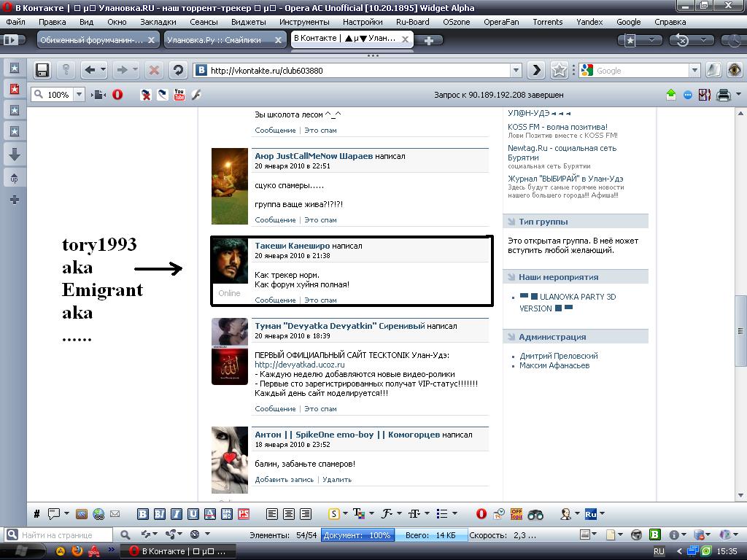Toggle the Italic formatting button
The width and height of the screenshot is (747, 560).
(x=160, y=514)
